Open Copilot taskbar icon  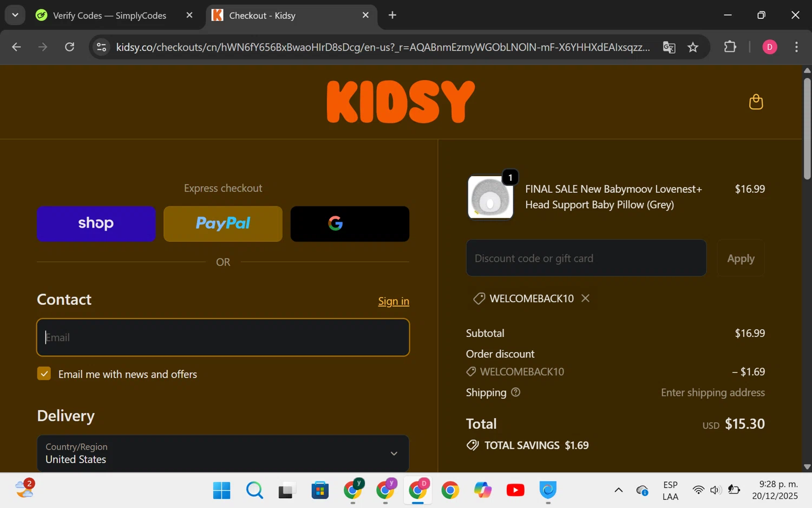click(x=483, y=490)
